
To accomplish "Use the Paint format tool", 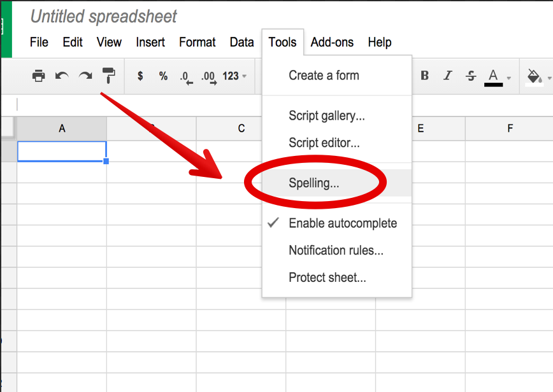I will pyautogui.click(x=108, y=75).
